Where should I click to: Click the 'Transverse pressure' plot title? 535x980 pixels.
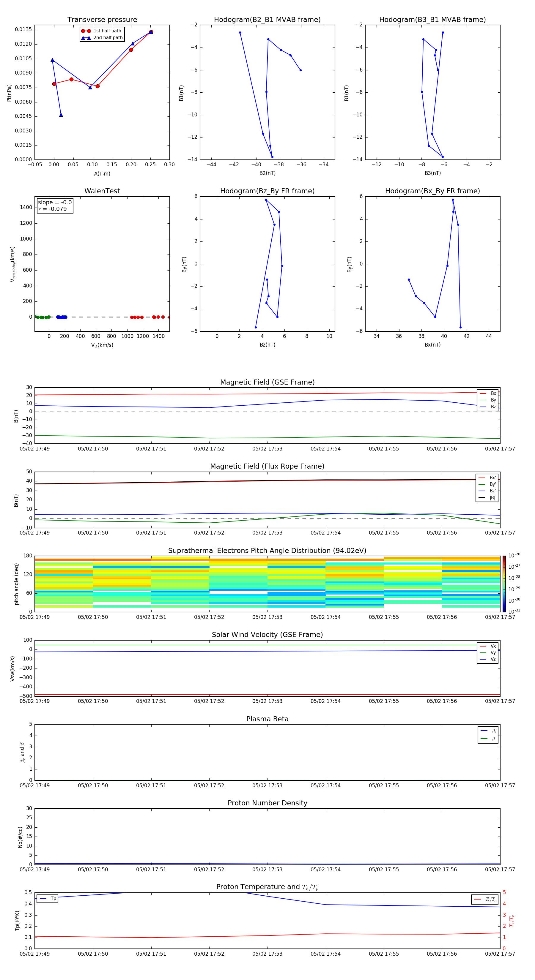[102, 20]
